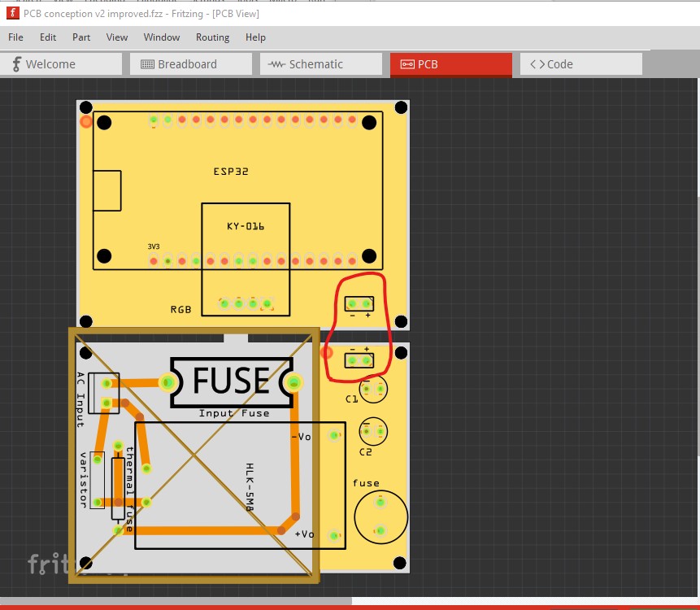Screen dimensions: 700x610
Task: Select the two-pin connector on the ESP32 board
Action: (359, 304)
